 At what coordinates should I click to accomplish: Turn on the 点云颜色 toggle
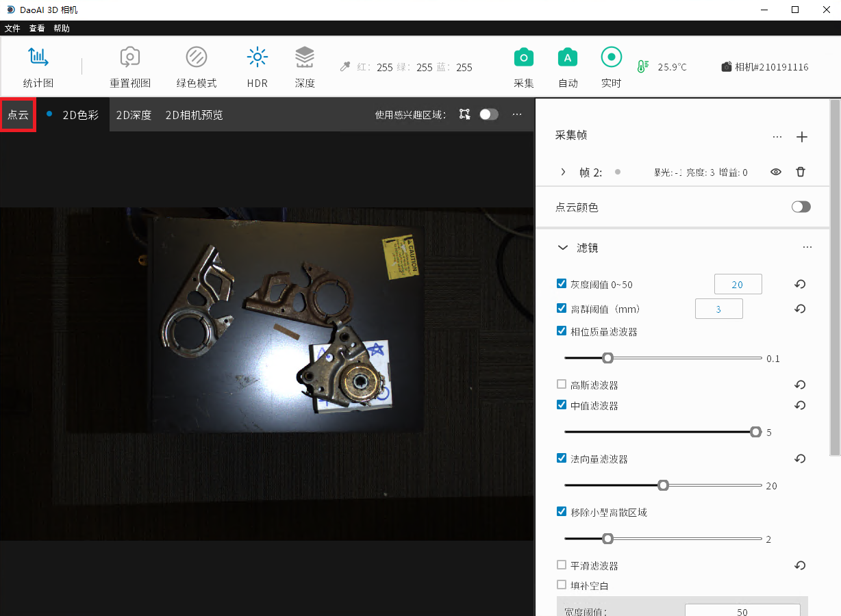[801, 207]
